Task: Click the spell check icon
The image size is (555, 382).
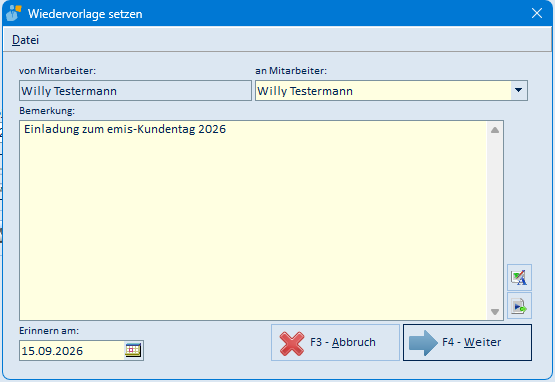Action: click(519, 278)
